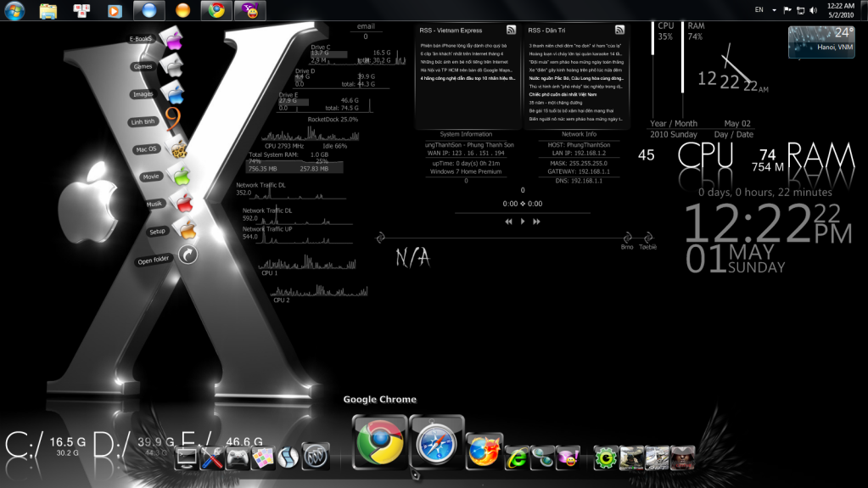868x488 pixels.
Task: Click the EN language indicator
Action: [x=759, y=10]
